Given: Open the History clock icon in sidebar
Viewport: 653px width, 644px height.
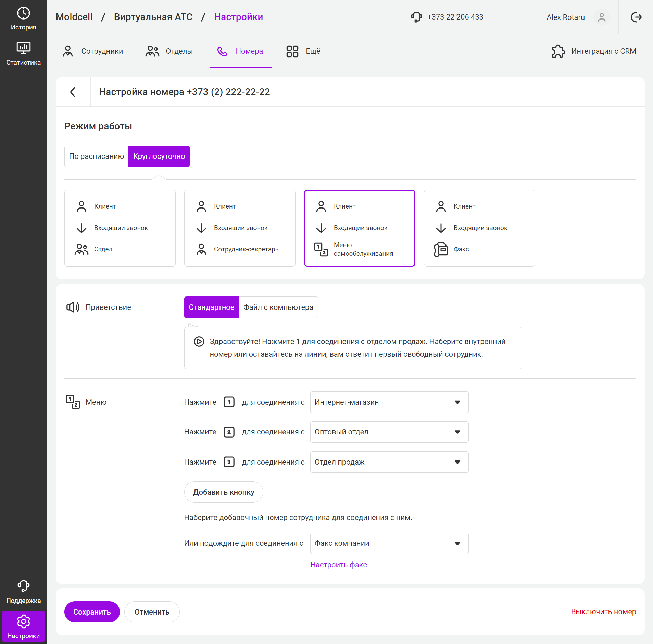Looking at the screenshot, I should [x=23, y=14].
